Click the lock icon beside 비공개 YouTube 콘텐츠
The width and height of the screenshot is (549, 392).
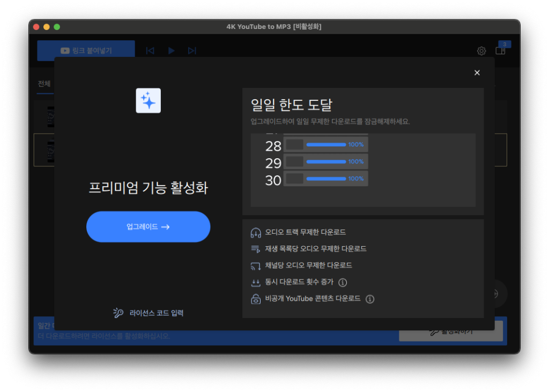point(256,299)
